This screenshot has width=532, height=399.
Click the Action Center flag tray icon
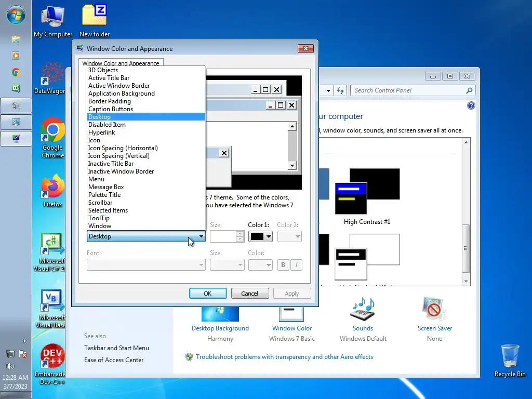point(23,354)
